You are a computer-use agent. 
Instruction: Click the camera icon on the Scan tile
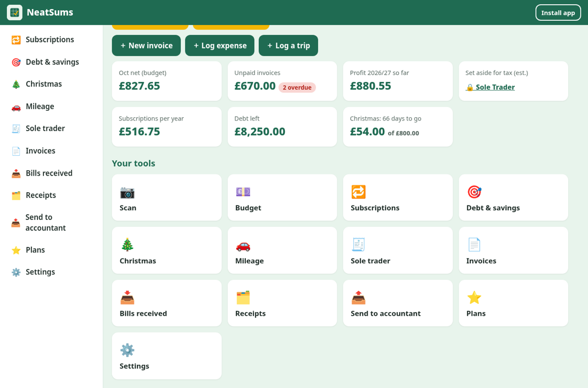[127, 192]
